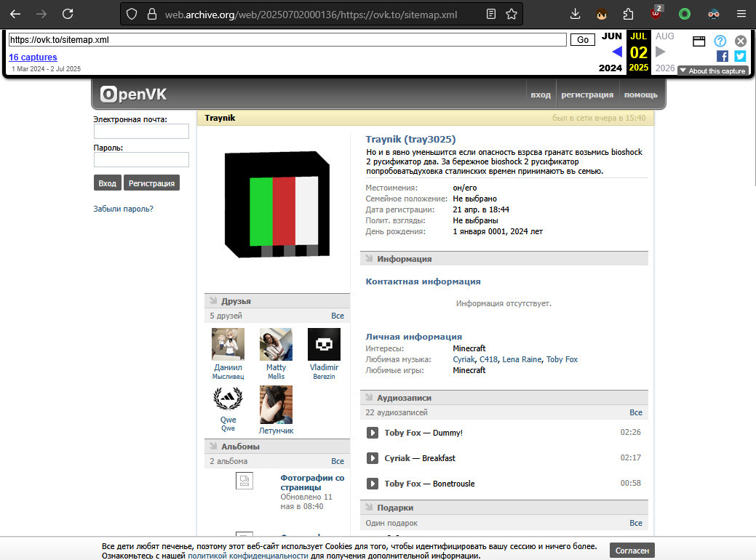
Task: Play the Cyriak Breakfast track
Action: point(373,458)
